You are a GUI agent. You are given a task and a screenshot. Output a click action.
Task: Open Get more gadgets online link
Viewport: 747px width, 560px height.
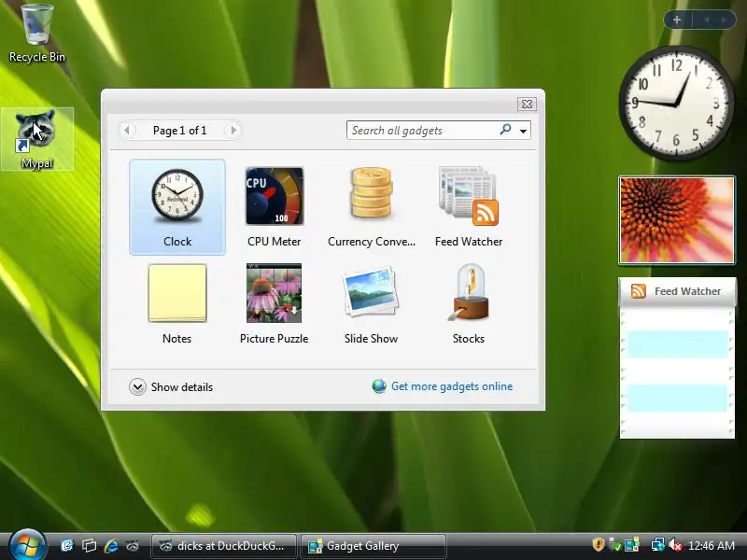452,386
